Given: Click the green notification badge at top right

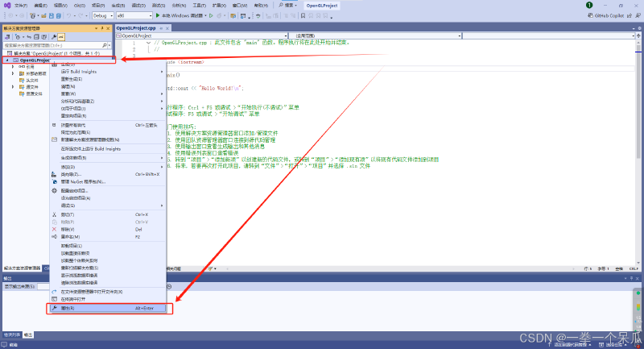Looking at the screenshot, I should [x=589, y=5].
